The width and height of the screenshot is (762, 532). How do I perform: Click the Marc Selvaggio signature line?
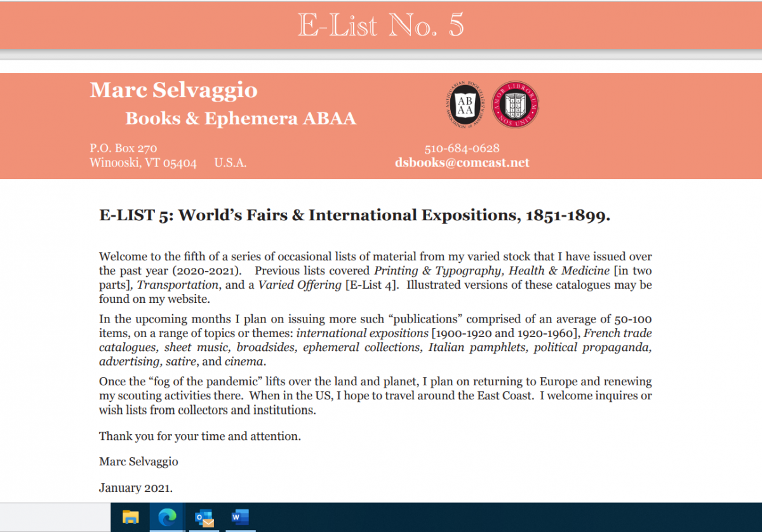pyautogui.click(x=138, y=462)
